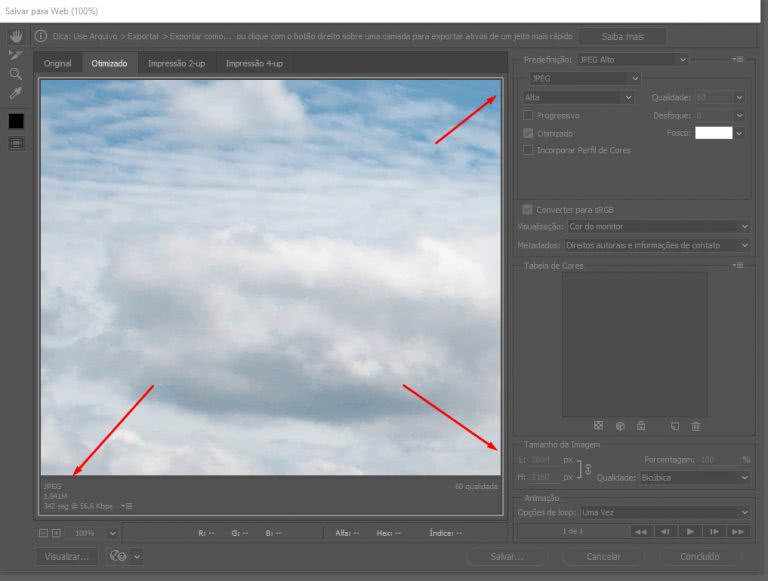
Task: Select the Slice Select tool
Action: [16, 55]
